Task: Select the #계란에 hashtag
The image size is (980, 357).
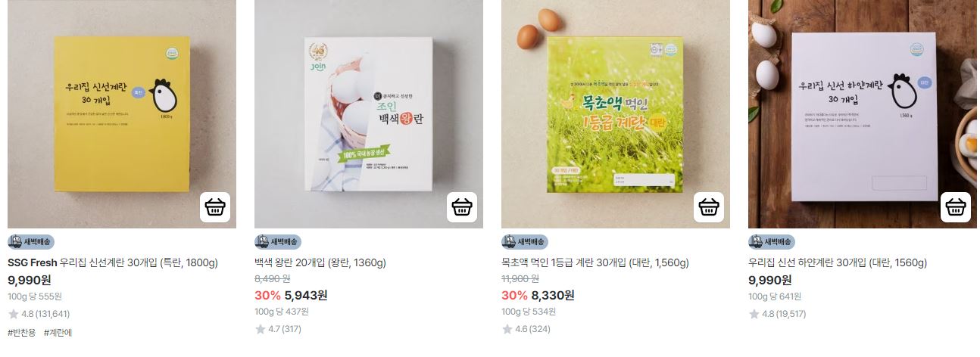Action: point(58,333)
